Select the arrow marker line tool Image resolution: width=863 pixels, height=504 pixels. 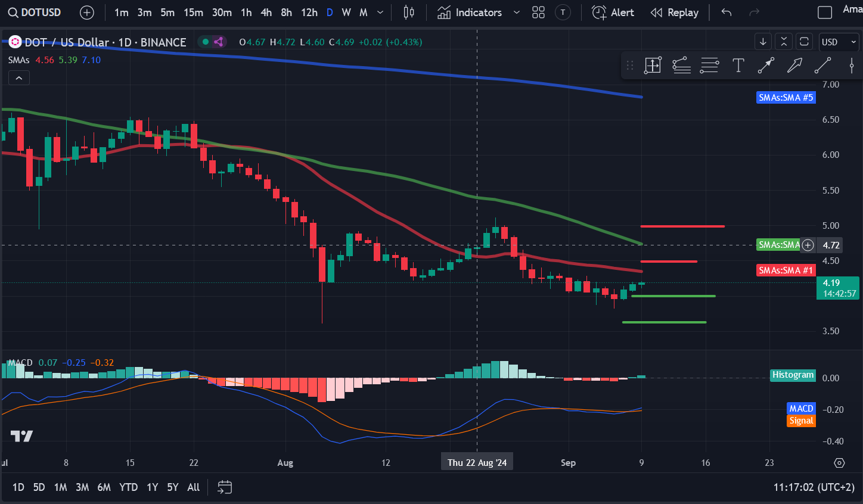tap(766, 66)
